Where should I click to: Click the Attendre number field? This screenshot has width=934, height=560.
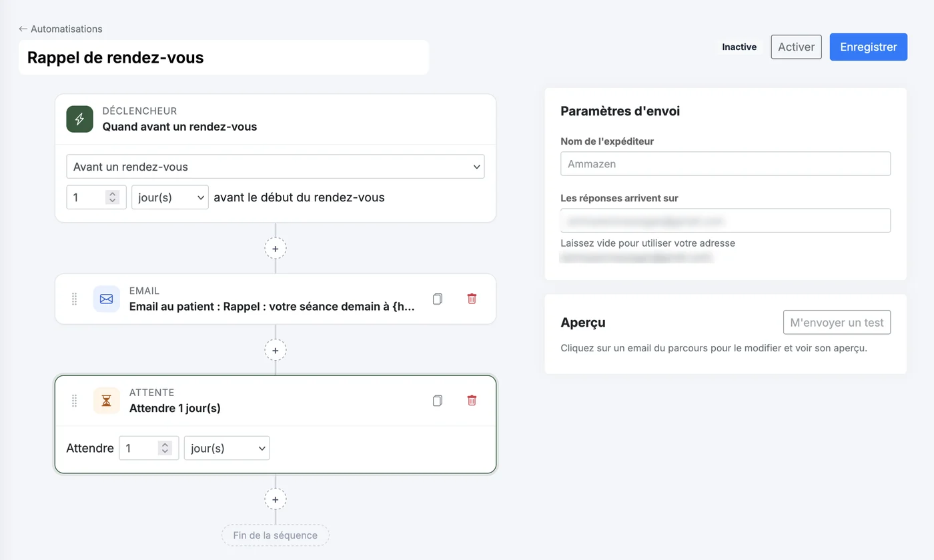click(x=149, y=448)
